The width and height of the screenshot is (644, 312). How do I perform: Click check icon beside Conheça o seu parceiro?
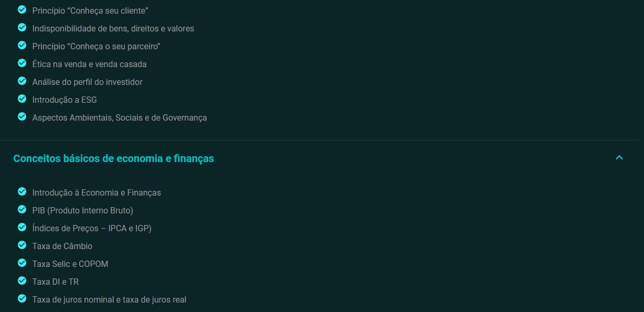click(x=22, y=45)
